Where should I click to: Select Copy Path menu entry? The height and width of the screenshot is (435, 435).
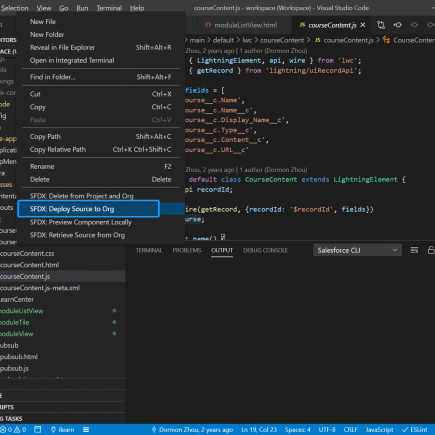(101, 137)
